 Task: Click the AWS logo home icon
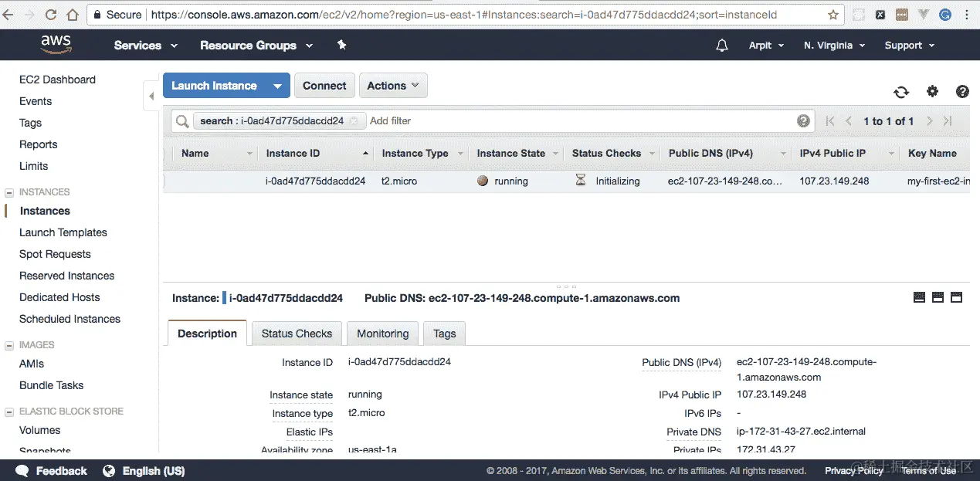pos(56,45)
